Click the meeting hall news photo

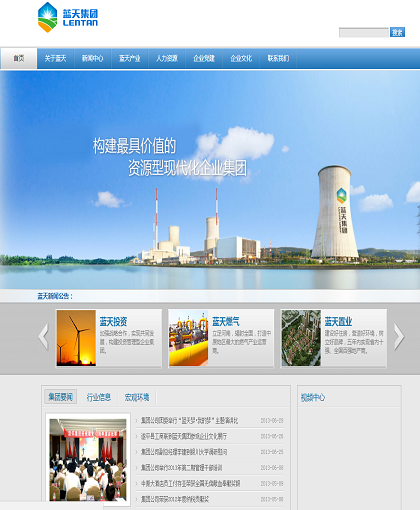88,460
